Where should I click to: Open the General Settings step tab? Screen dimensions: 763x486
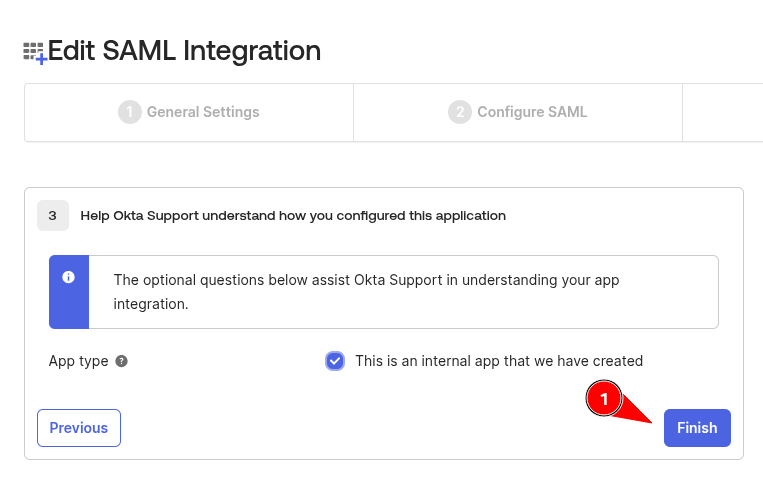189,112
